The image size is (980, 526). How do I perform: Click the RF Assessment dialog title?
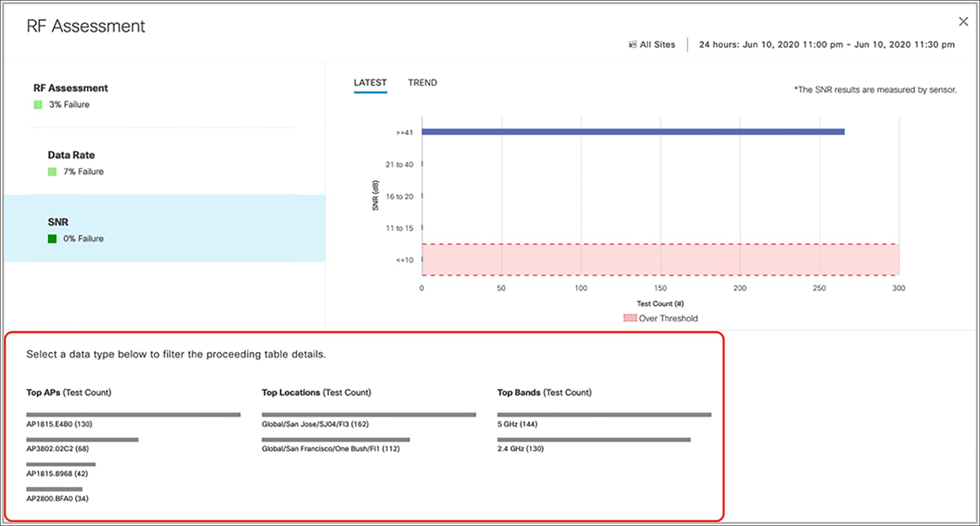tap(86, 26)
